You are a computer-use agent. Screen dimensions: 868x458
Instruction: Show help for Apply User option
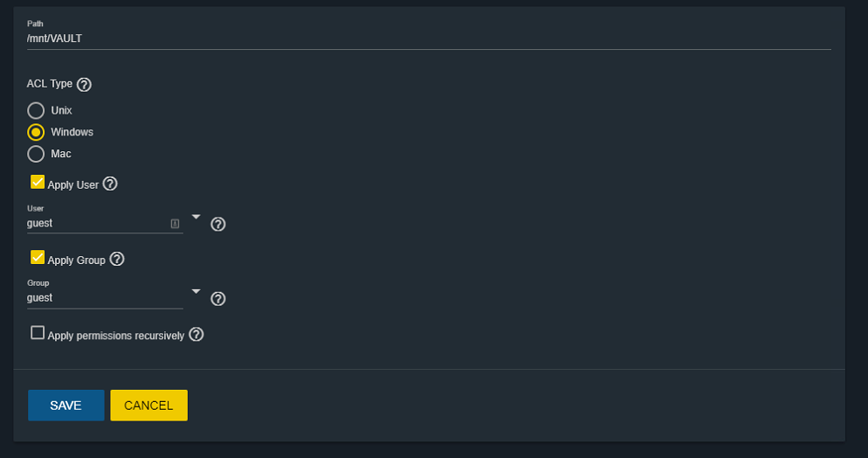point(110,184)
